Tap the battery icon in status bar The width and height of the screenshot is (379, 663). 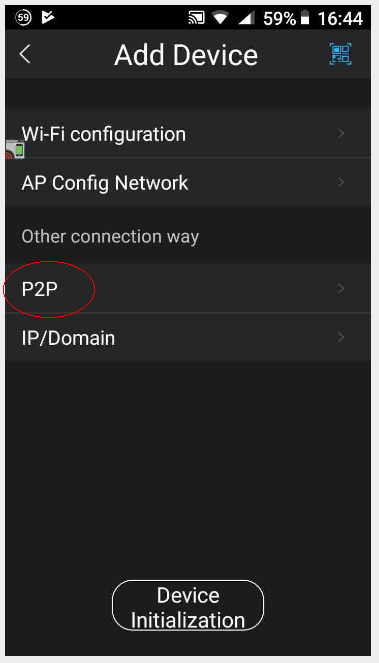point(305,18)
